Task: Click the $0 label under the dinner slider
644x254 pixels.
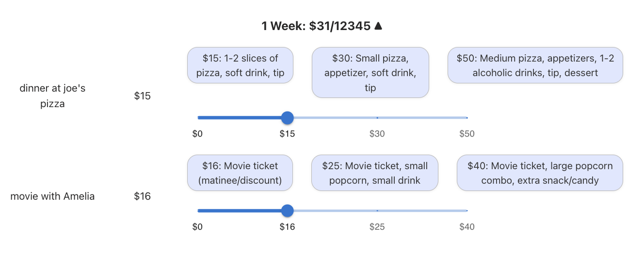Action: 197,134
